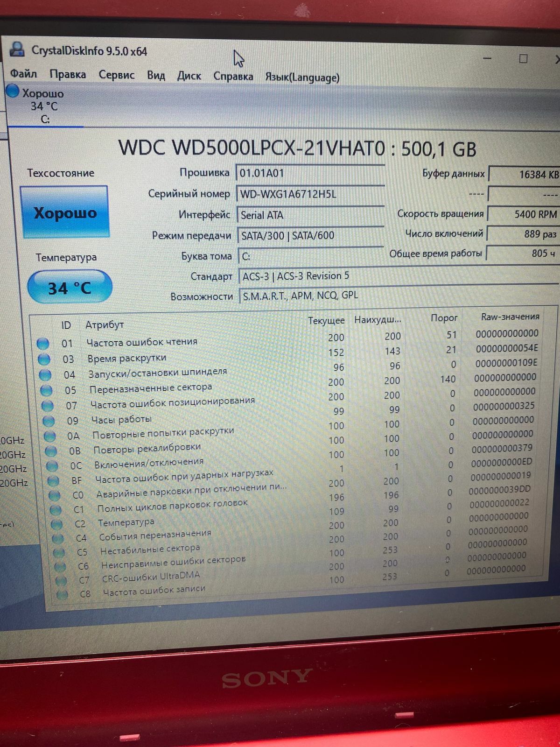Click status circle for attribute 03
This screenshot has width=560, height=747.
click(44, 359)
